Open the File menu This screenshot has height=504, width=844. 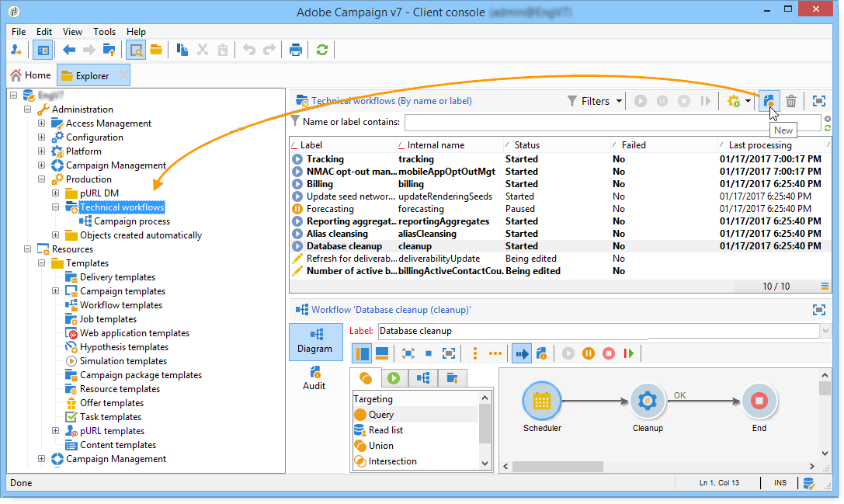point(19,32)
